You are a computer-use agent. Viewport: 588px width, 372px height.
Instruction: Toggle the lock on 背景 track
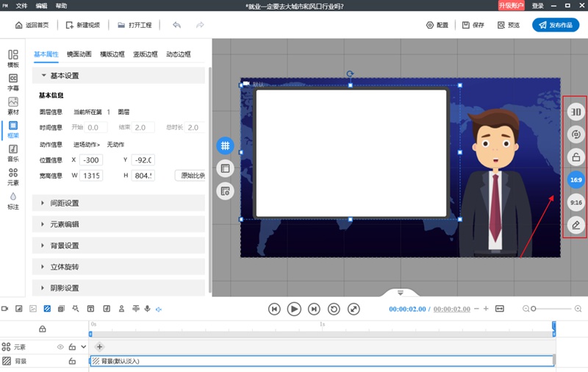tap(72, 361)
